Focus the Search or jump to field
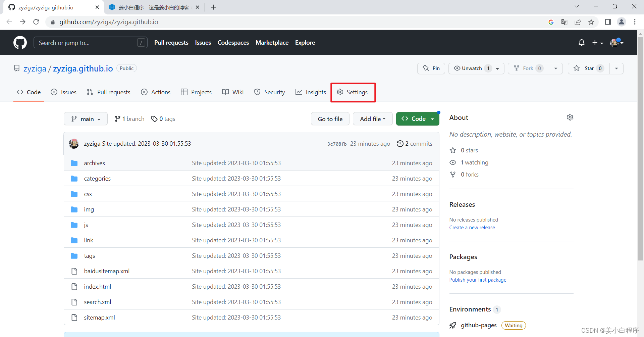 tap(90, 43)
